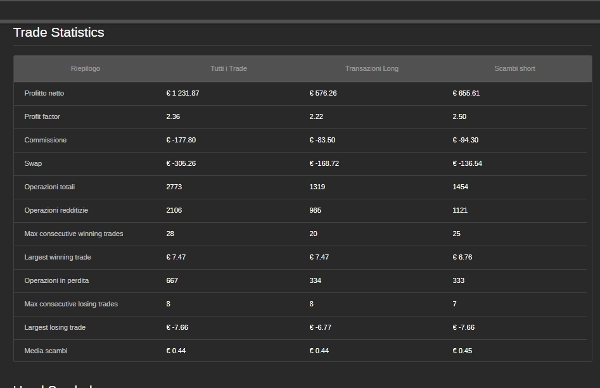Image resolution: width=600 pixels, height=388 pixels.
Task: Click profit factor value 2.50
Action: pyautogui.click(x=460, y=117)
